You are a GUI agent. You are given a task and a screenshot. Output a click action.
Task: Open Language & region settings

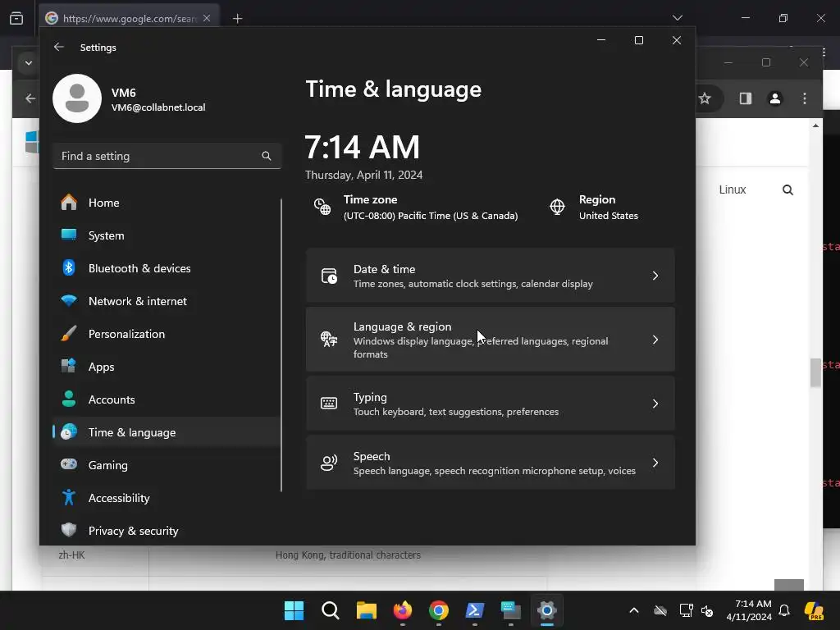coord(491,340)
